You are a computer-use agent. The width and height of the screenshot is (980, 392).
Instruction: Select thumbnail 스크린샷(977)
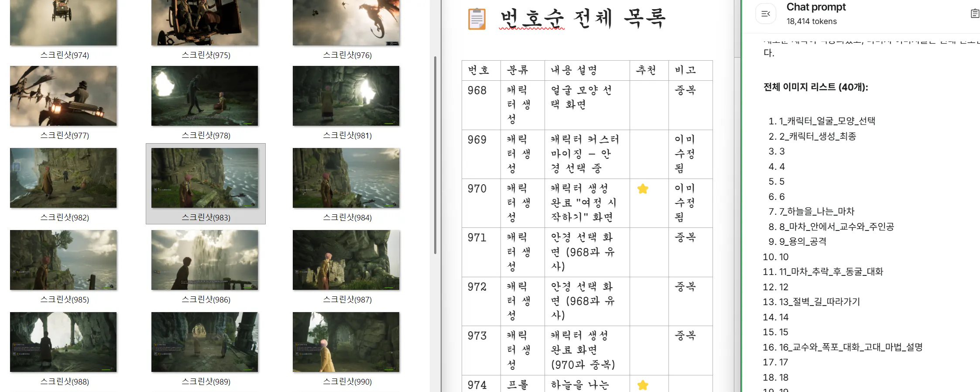coord(63,96)
